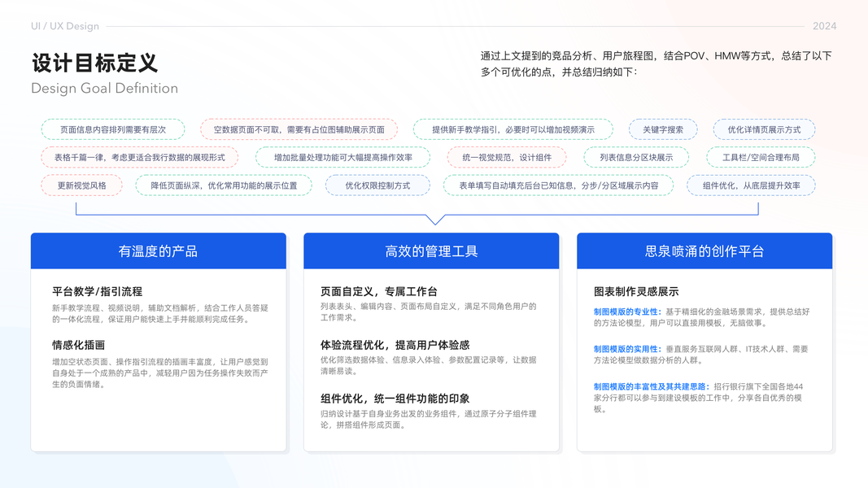Click the blue 制图模版的专业性 label
The image size is (868, 488).
click(628, 312)
